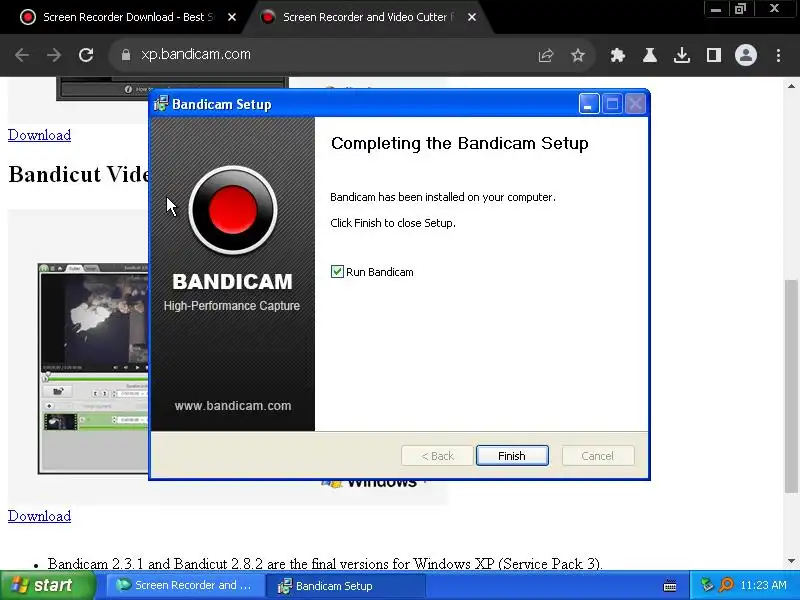The width and height of the screenshot is (800, 600).
Task: Click the share page icon in address bar
Action: pyautogui.click(x=545, y=55)
